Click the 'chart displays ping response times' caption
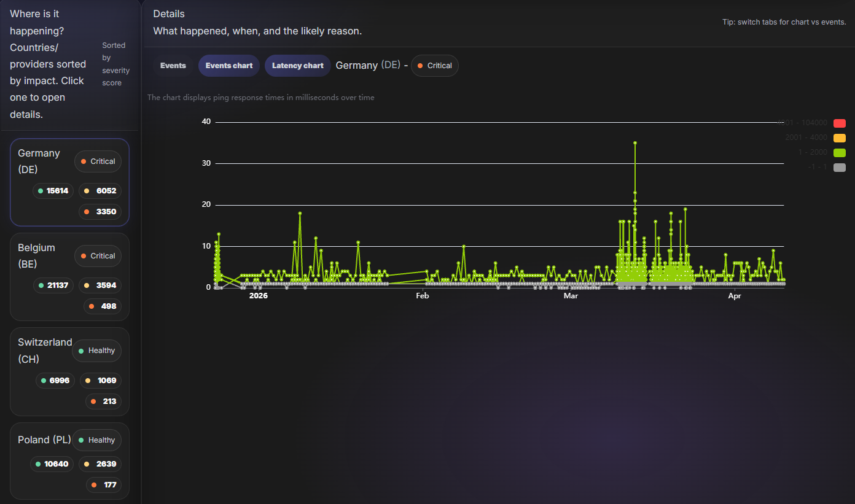The width and height of the screenshot is (855, 504). pos(261,98)
